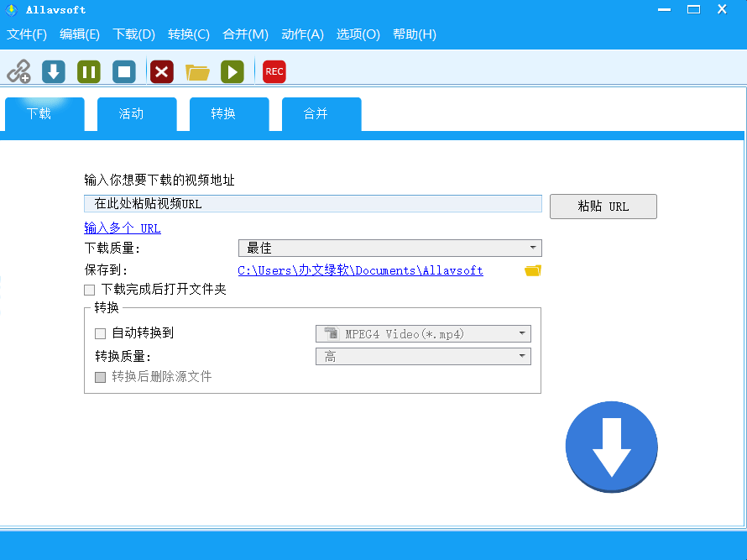The height and width of the screenshot is (560, 747).
Task: Minimize the Allavsoft window
Action: click(664, 9)
